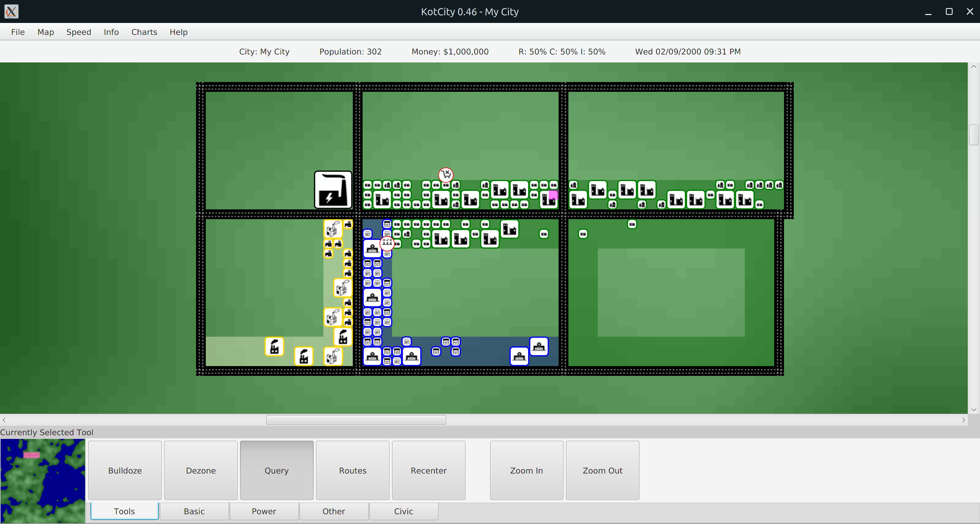Expand the Info menu

[x=111, y=32]
